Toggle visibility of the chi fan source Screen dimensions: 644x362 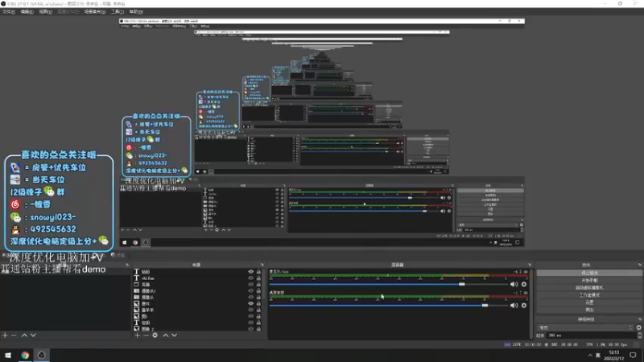251,278
